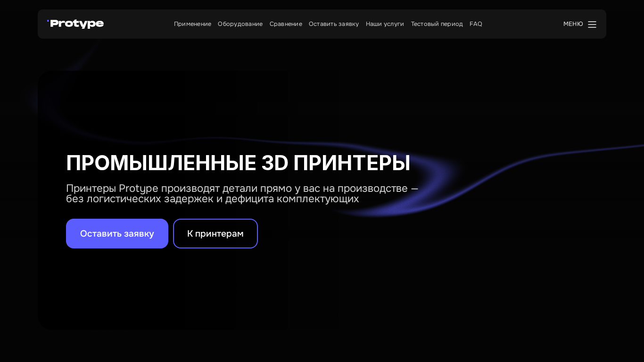
Task: Click the Protype logo
Action: [75, 24]
